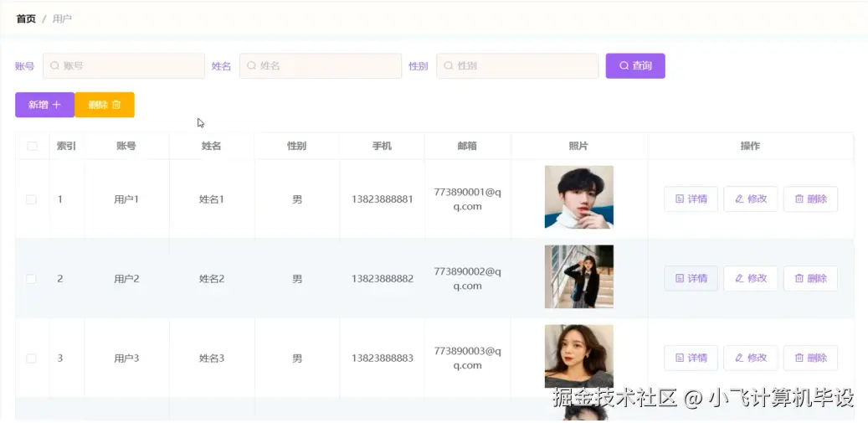Click the trash icon on yellow 删除 button

pyautogui.click(x=116, y=105)
